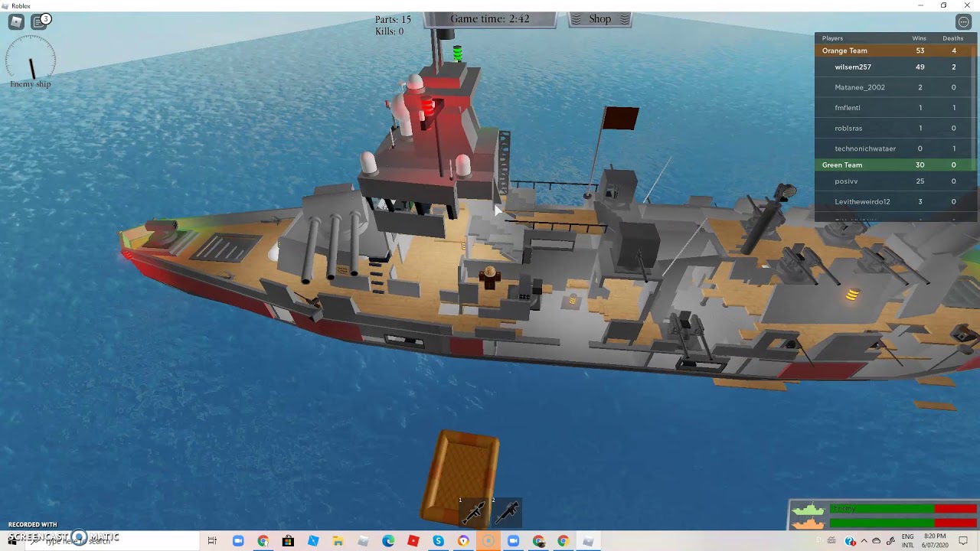Switch to the Roblox taskbar window
The height and width of the screenshot is (551, 980).
[x=588, y=541]
